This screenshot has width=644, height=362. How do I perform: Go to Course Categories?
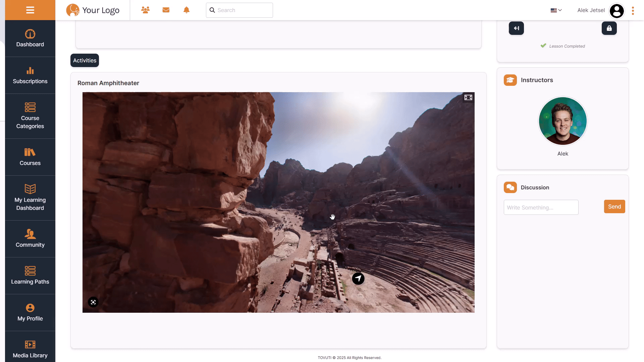point(30,116)
